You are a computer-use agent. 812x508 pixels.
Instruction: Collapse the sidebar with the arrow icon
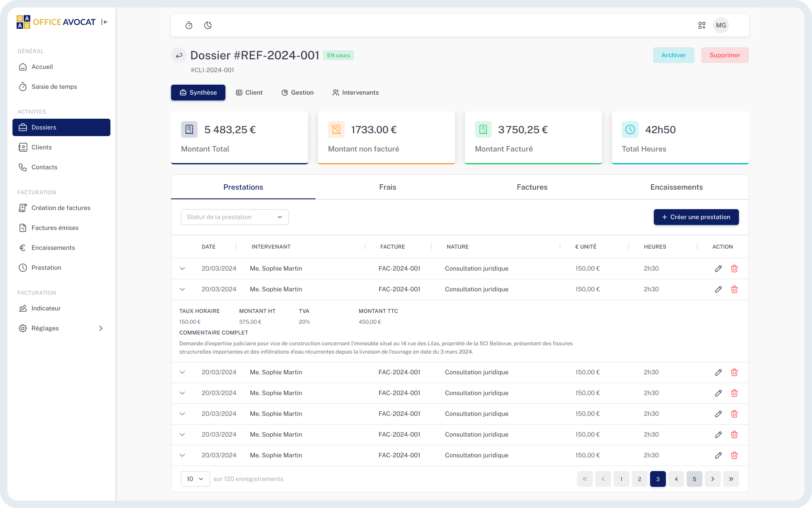(105, 22)
